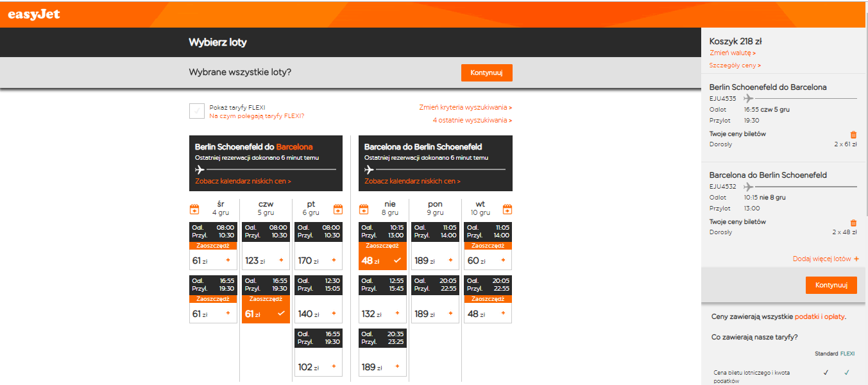Open later dates calendar icon beside pt 6 gru
868x385 pixels.
(x=337, y=209)
